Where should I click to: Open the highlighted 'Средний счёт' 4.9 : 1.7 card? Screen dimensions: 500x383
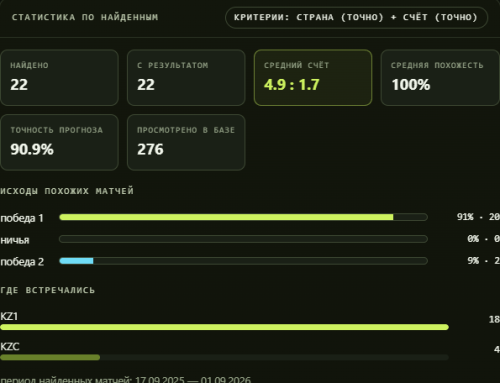(313, 78)
